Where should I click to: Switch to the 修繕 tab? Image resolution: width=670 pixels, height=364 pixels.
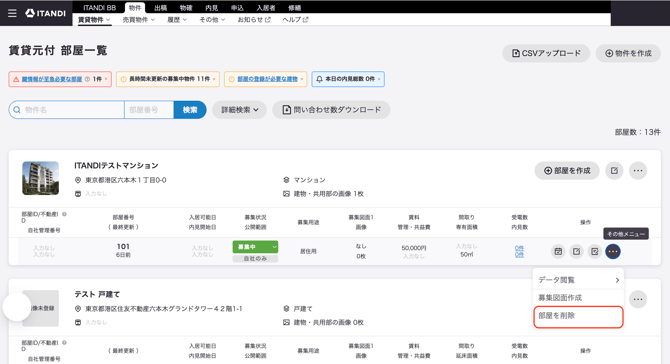point(294,8)
